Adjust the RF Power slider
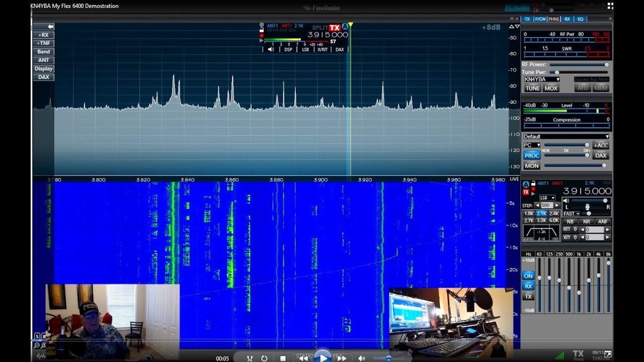Viewport: 644px width, 362px height. coord(579,64)
